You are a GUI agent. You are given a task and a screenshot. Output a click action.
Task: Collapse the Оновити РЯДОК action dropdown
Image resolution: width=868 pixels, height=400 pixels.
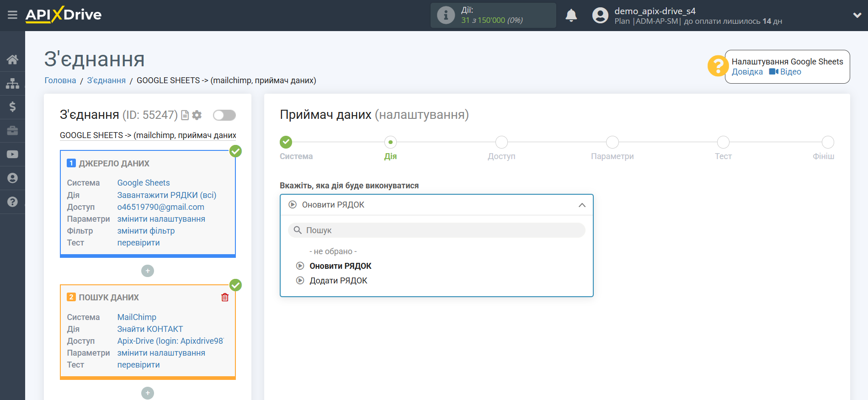[x=437, y=205]
